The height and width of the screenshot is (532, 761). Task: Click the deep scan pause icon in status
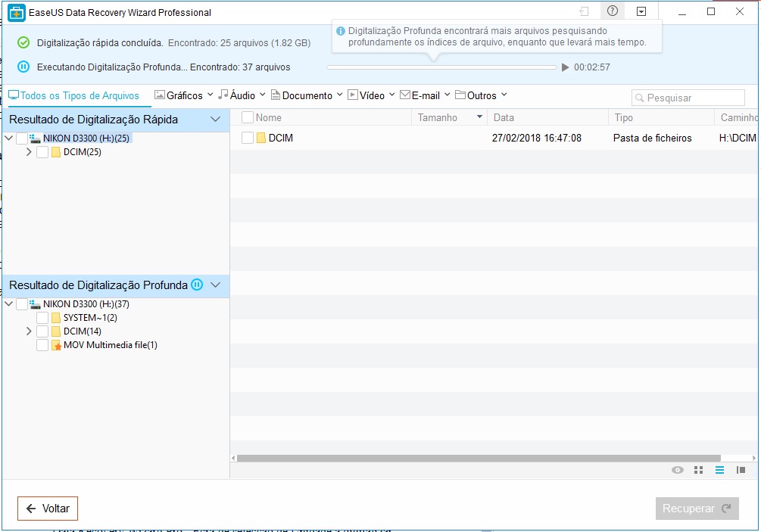pos(23,67)
